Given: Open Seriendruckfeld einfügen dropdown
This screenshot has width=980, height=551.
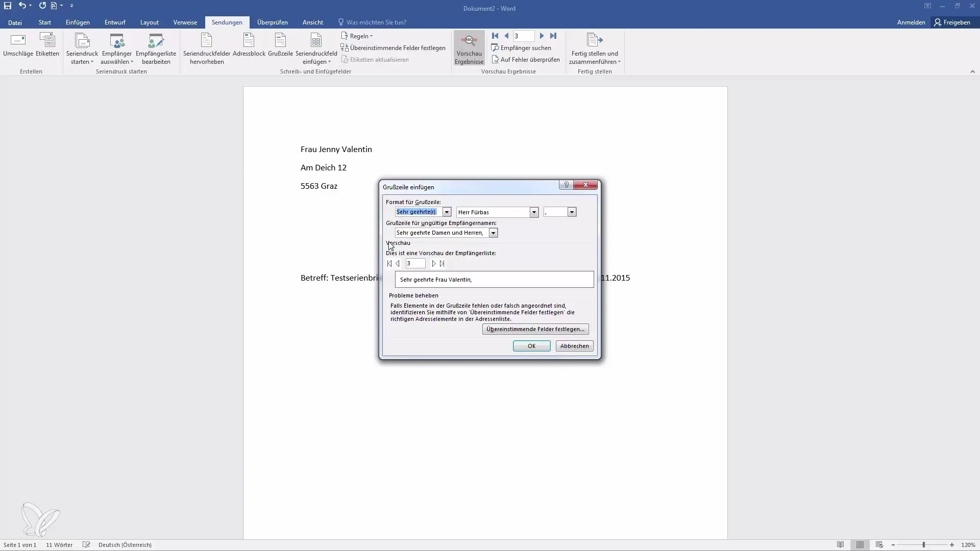Looking at the screenshot, I should pos(316,49).
